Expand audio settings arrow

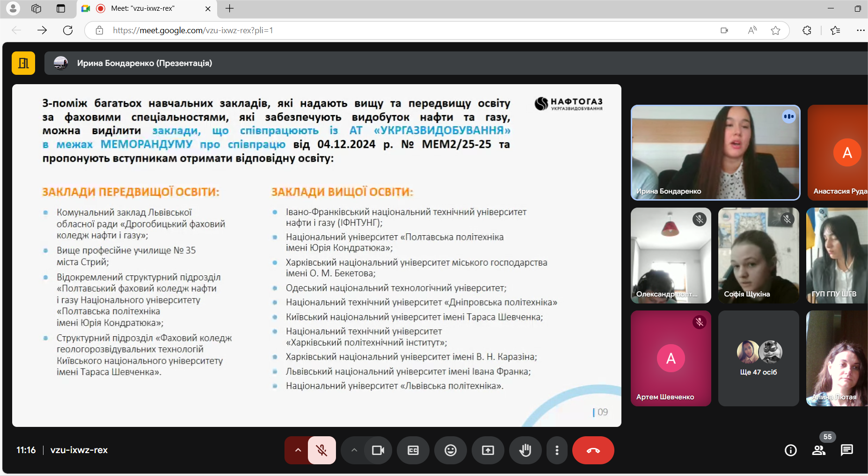(x=298, y=450)
